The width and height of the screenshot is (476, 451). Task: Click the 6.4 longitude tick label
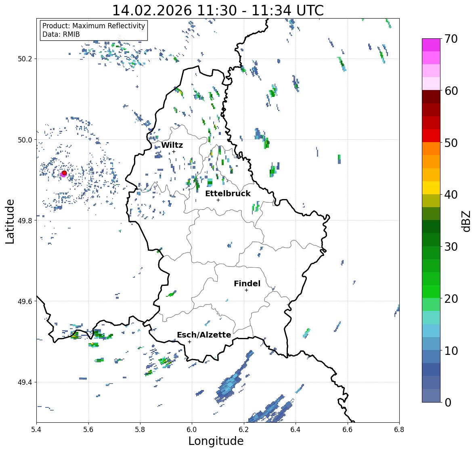(x=296, y=429)
